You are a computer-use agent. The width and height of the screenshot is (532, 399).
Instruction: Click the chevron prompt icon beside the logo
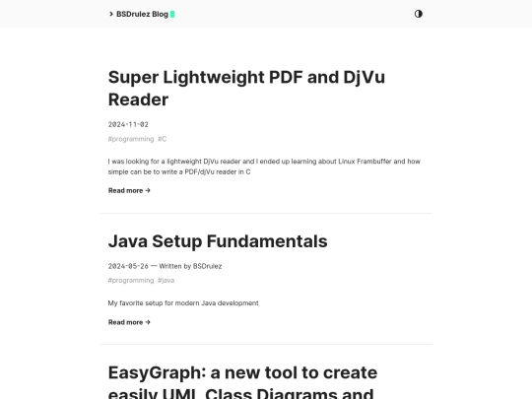tap(111, 14)
